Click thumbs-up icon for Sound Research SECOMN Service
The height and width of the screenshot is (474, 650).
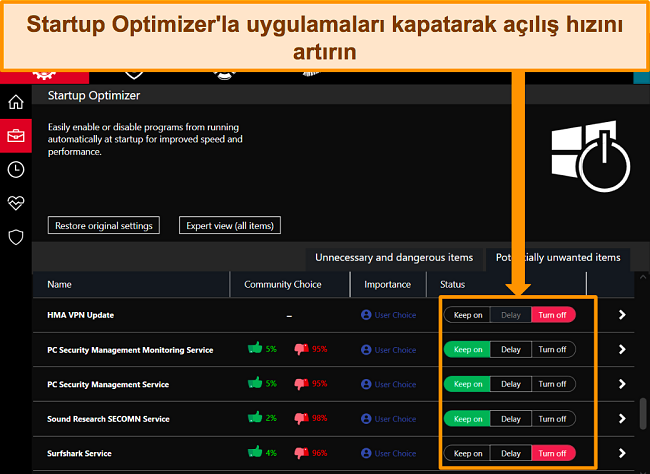[255, 417]
